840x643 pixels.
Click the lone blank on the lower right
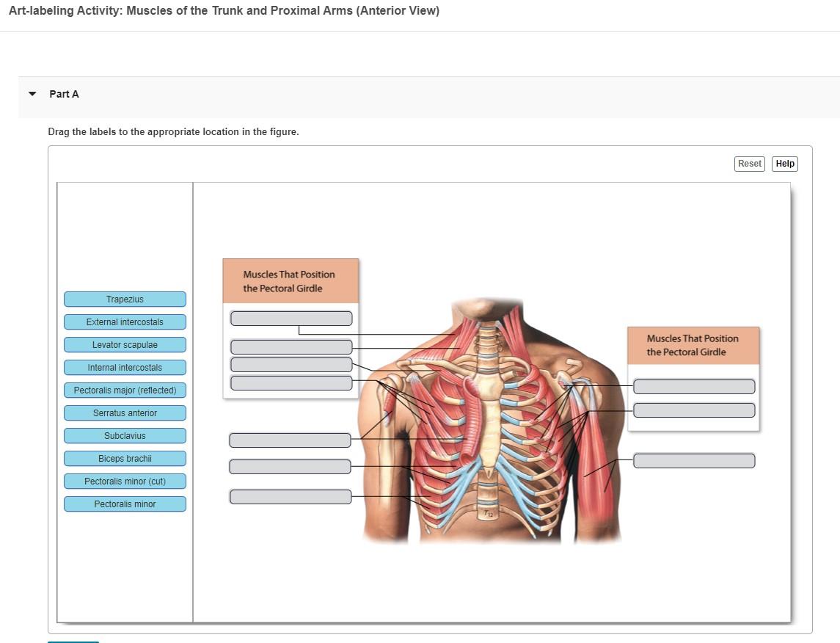coord(694,460)
